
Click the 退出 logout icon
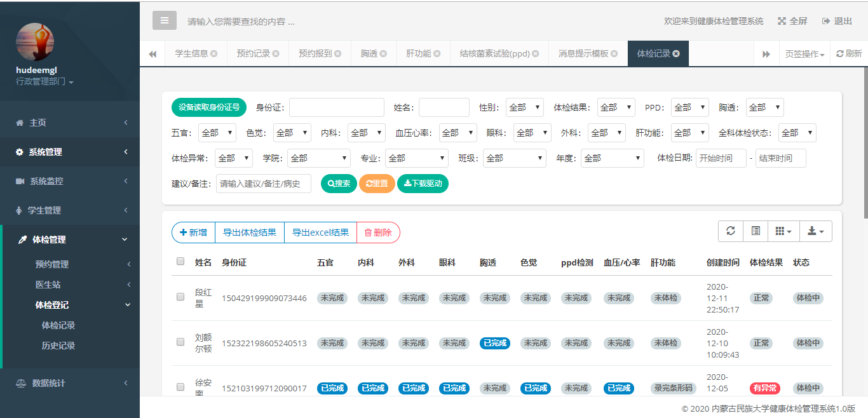[x=826, y=21]
